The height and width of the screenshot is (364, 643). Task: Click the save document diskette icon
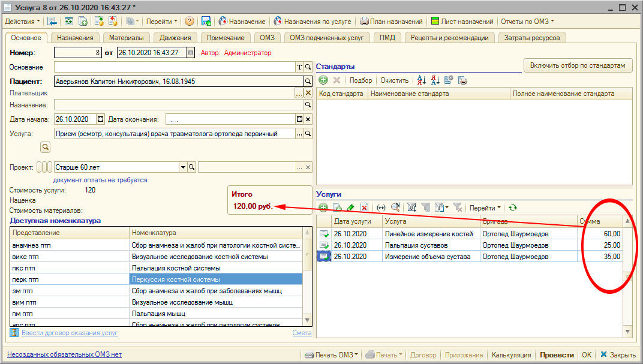(206, 22)
